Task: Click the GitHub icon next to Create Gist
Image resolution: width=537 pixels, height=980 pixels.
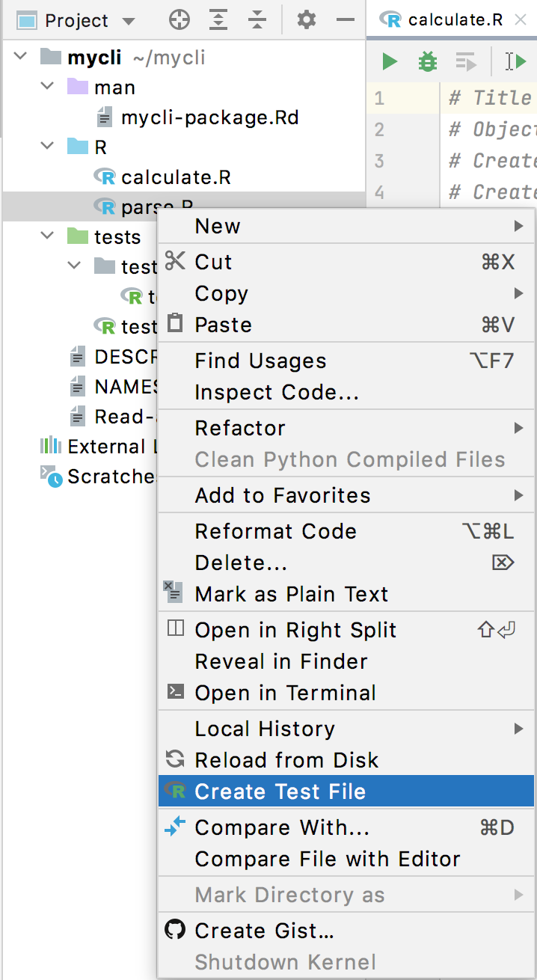Action: tap(174, 931)
